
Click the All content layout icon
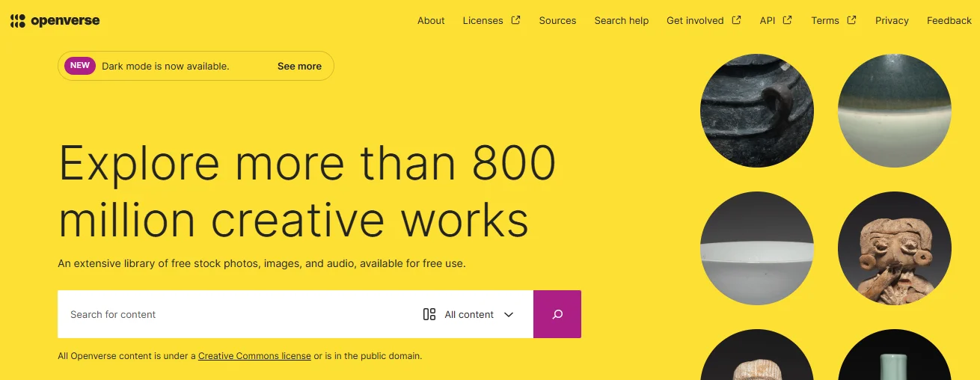point(429,314)
